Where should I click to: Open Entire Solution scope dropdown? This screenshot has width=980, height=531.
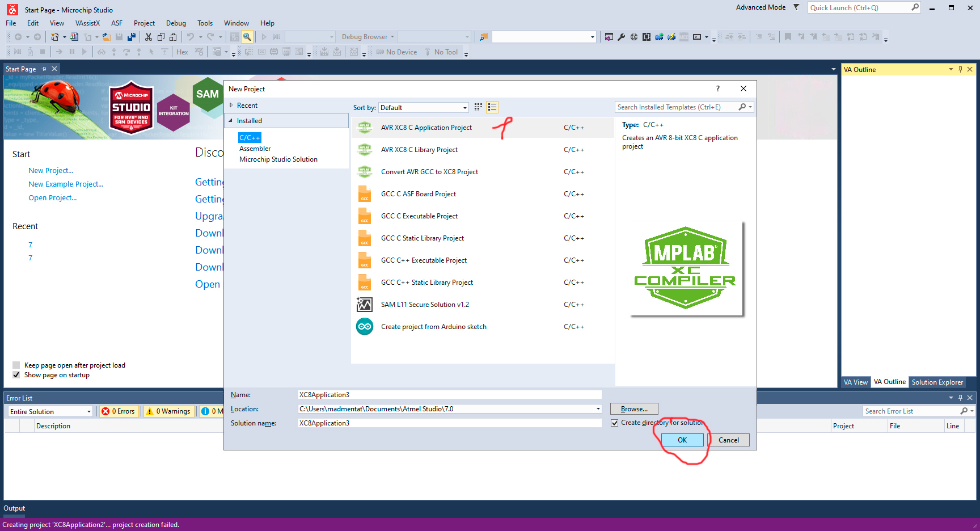click(x=50, y=411)
